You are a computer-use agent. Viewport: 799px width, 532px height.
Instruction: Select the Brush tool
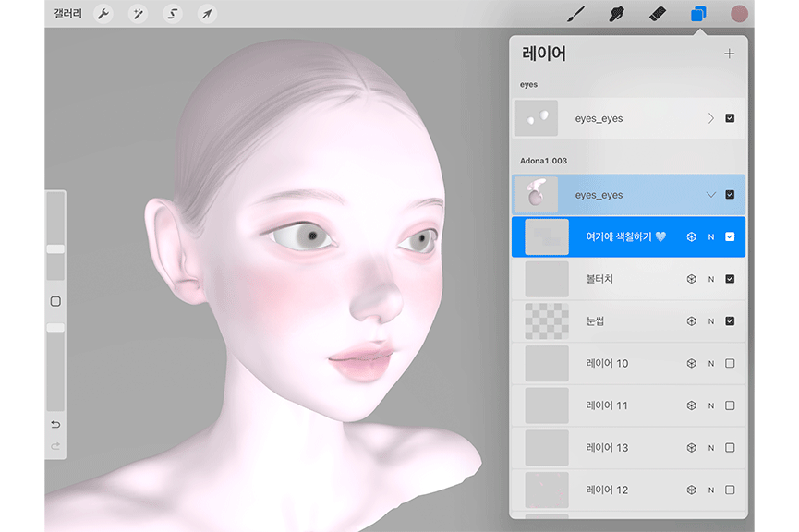point(575,14)
